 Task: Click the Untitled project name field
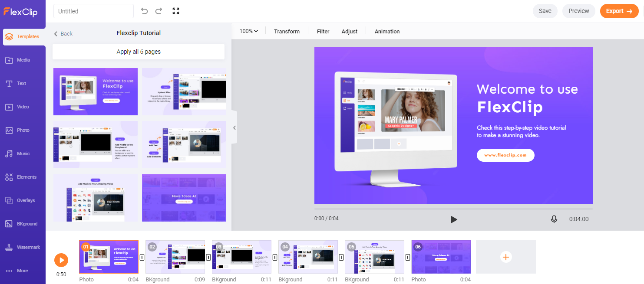(x=93, y=11)
